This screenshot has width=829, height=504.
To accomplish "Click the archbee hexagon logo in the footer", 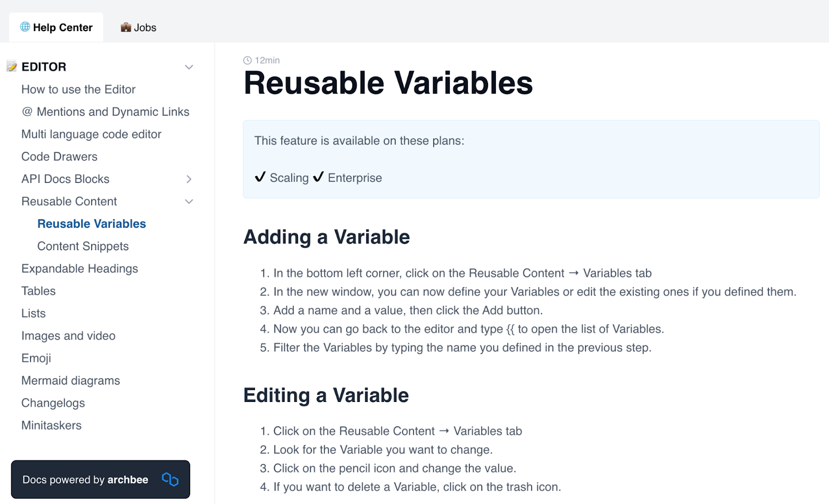I will click(170, 480).
